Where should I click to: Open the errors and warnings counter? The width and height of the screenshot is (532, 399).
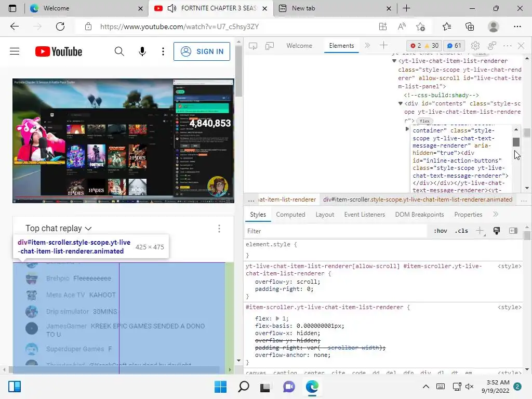[424, 46]
